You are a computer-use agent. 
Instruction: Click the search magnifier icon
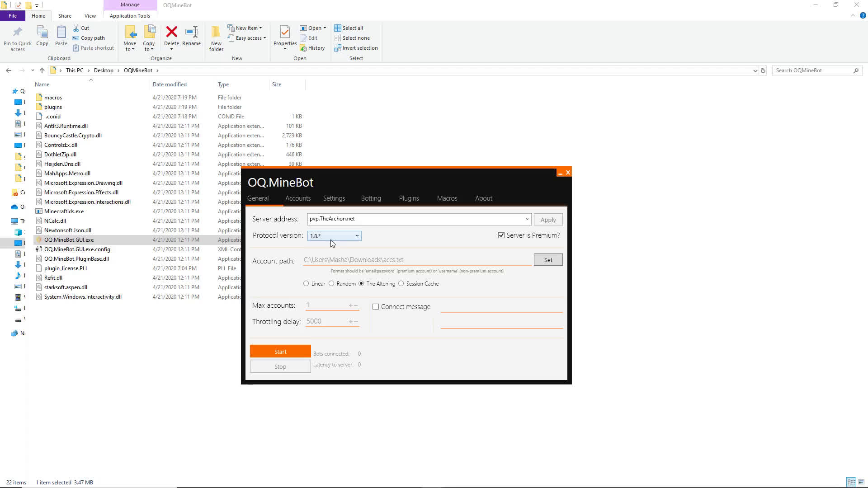point(856,70)
